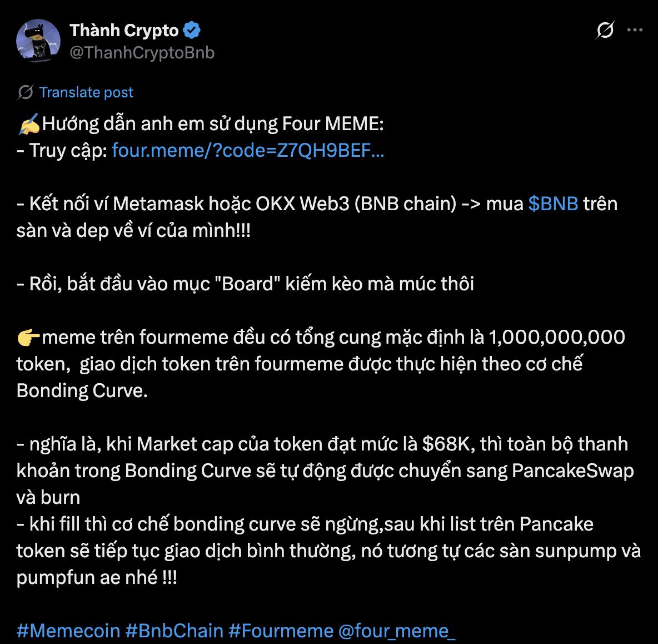658x644 pixels.
Task: Open the #Memecoin hashtag
Action: click(68, 631)
